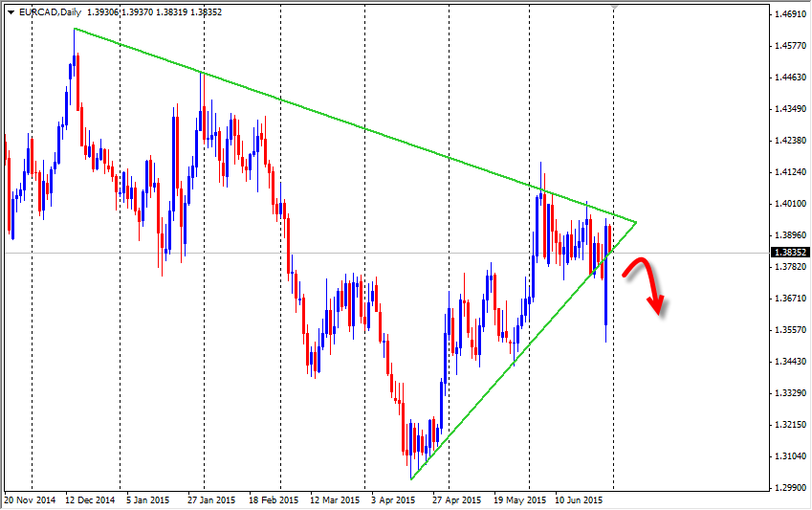Click the 1.44630 price axis label
This screenshot has width=812, height=510.
[x=790, y=78]
